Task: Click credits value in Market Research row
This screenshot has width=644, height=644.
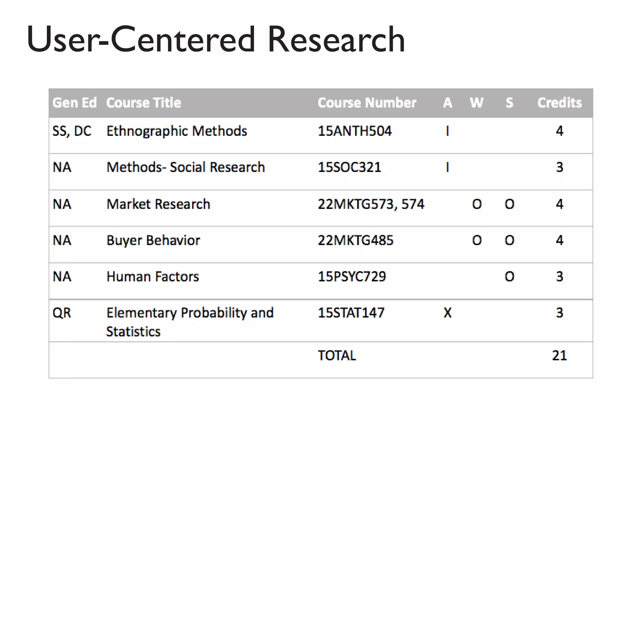Action: [560, 204]
